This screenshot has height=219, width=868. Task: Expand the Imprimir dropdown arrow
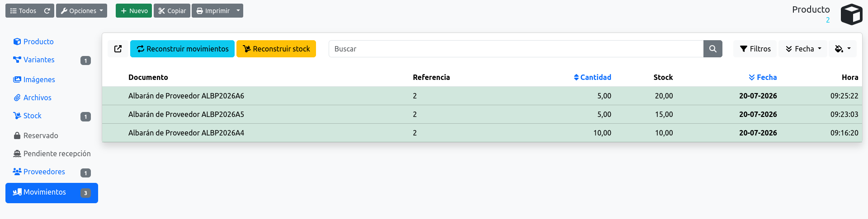pos(238,11)
